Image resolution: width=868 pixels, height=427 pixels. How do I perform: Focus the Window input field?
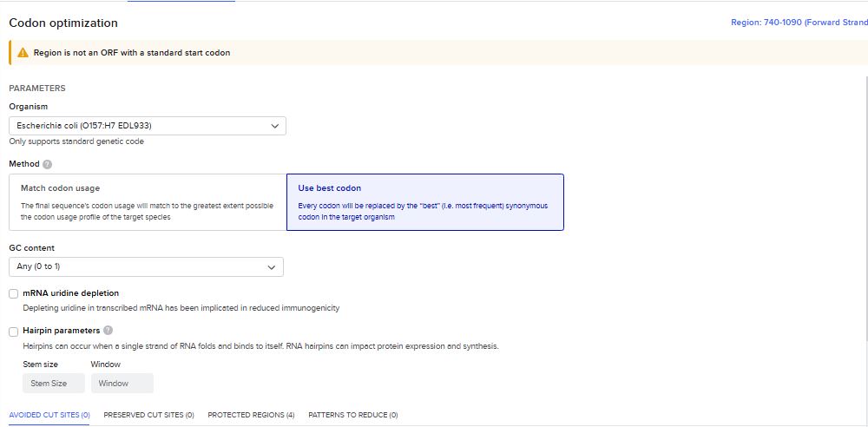(x=122, y=383)
